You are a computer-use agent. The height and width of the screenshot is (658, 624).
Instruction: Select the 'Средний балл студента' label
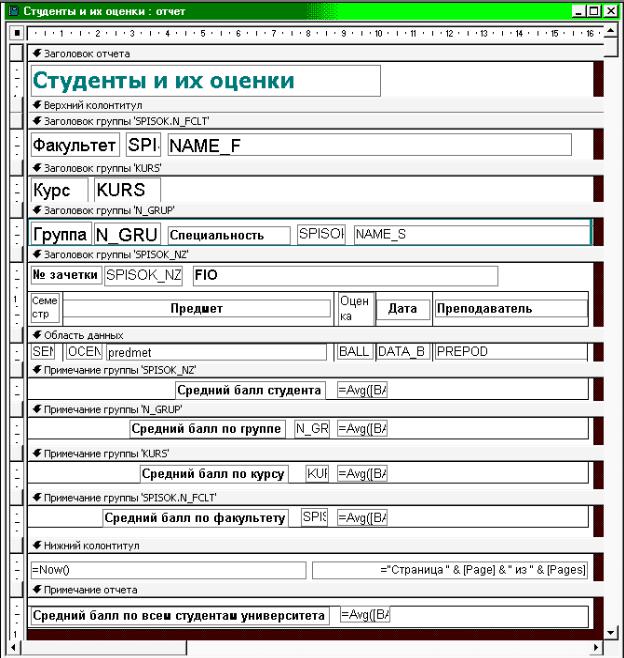250,390
